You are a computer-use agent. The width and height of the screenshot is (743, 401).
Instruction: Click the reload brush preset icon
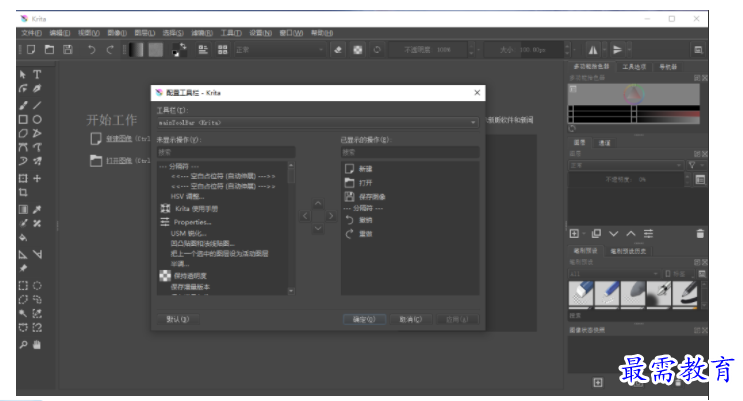pos(377,50)
